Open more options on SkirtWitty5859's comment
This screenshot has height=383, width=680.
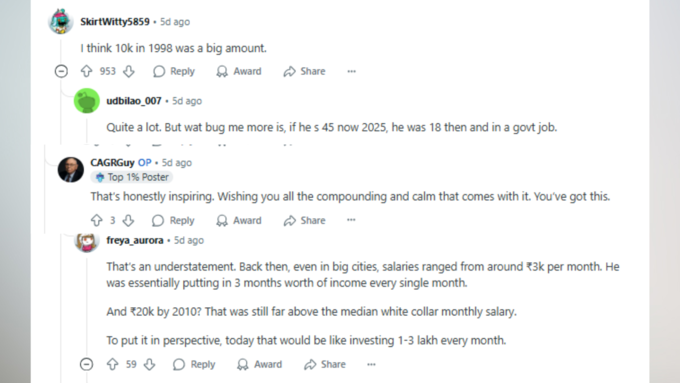351,71
